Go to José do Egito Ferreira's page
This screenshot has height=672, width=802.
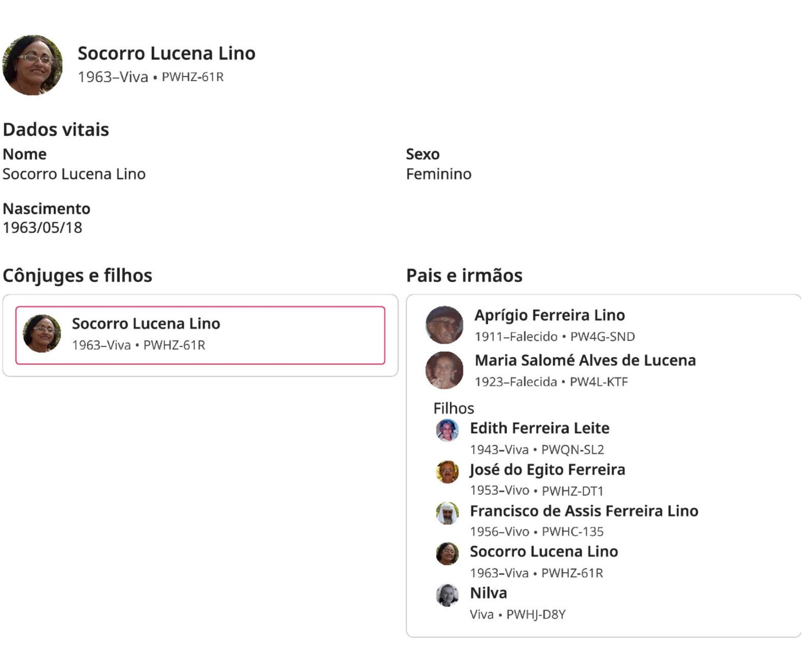pos(547,470)
